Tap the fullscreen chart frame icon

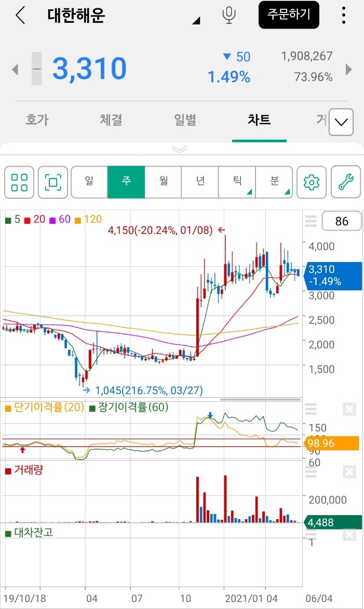coord(53,182)
